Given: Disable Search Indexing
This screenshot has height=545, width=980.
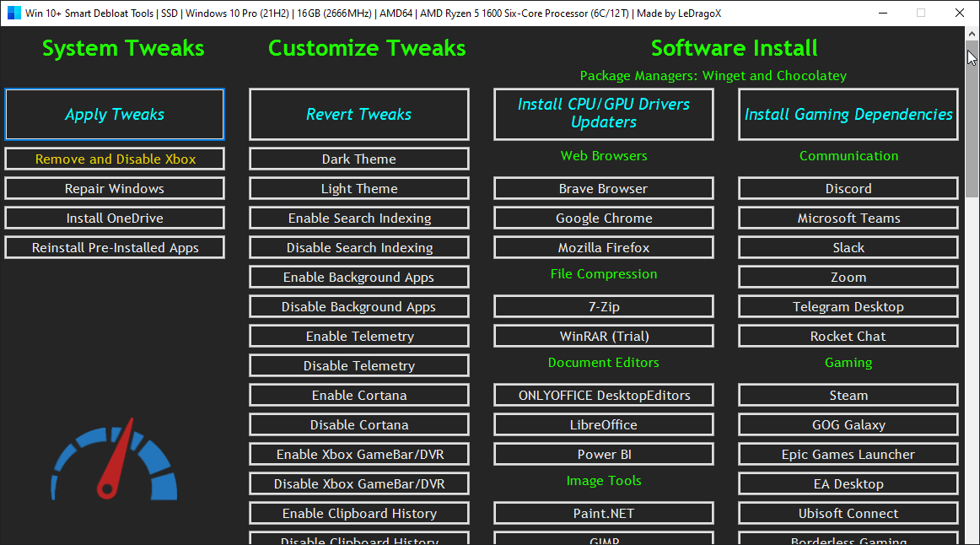Looking at the screenshot, I should pos(358,247).
